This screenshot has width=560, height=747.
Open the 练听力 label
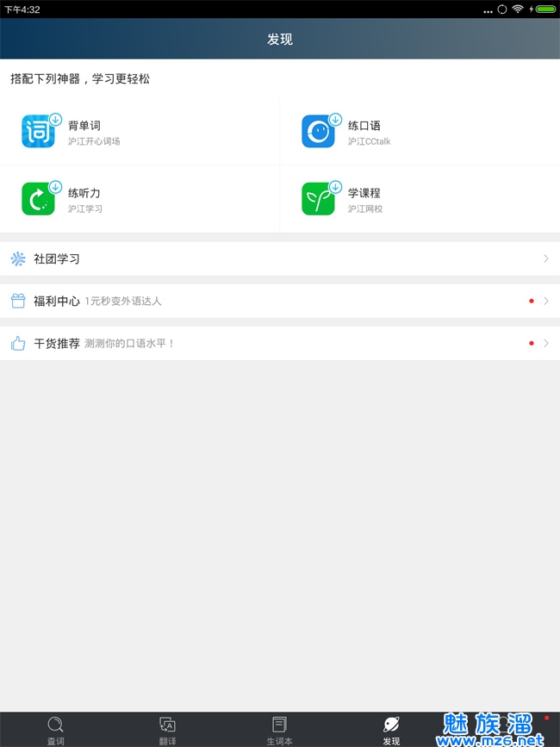click(x=84, y=193)
